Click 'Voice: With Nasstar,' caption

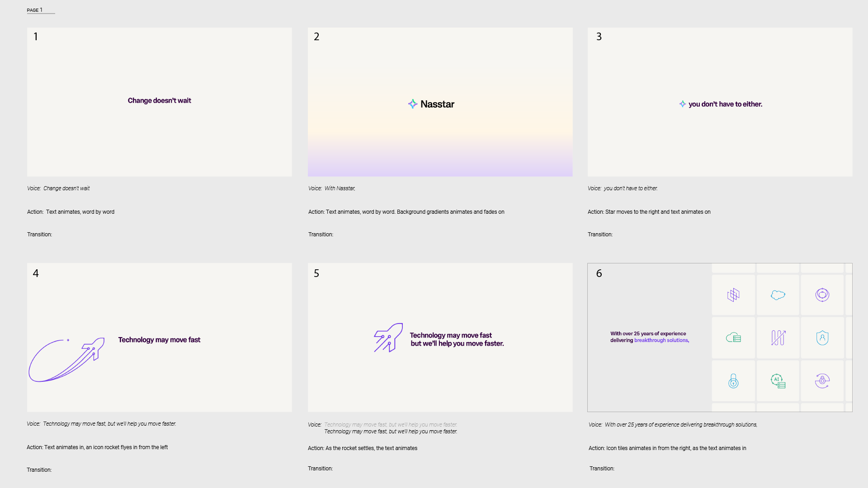[x=332, y=188]
